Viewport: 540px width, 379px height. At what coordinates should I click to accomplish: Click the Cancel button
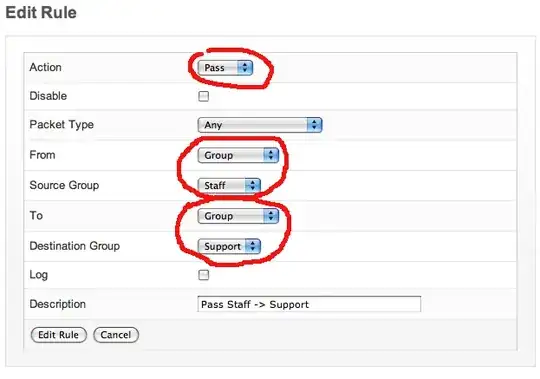pyautogui.click(x=116, y=335)
